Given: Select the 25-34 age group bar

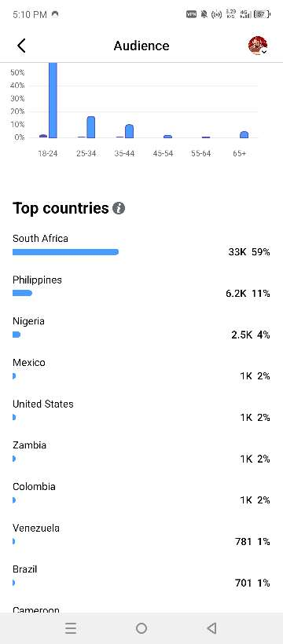Looking at the screenshot, I should 91,127.
